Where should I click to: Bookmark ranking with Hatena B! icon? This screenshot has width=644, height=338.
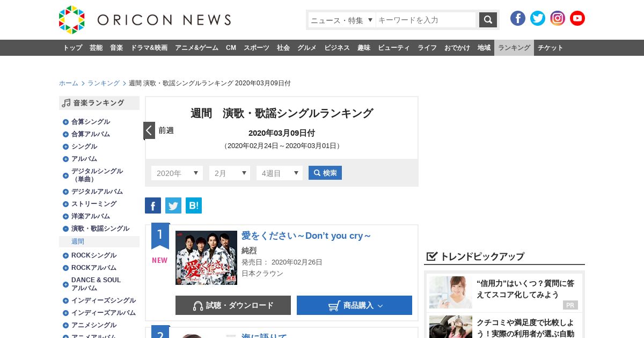[x=194, y=205]
